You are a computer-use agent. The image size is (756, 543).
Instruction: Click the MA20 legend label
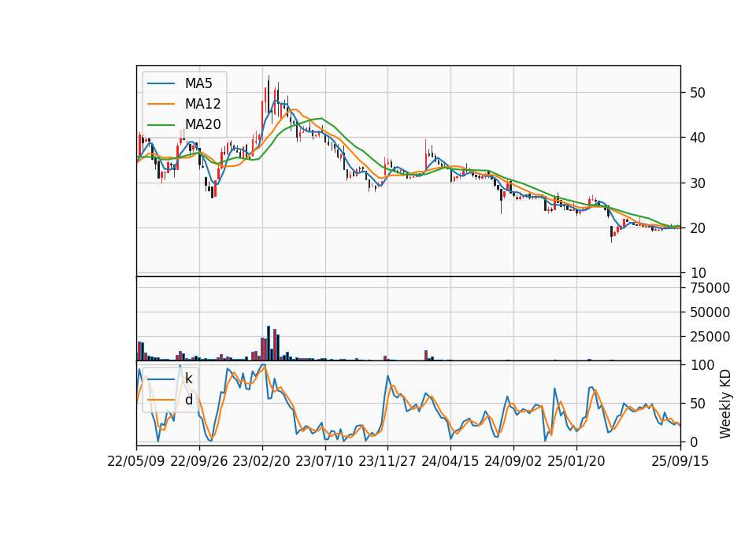point(202,124)
